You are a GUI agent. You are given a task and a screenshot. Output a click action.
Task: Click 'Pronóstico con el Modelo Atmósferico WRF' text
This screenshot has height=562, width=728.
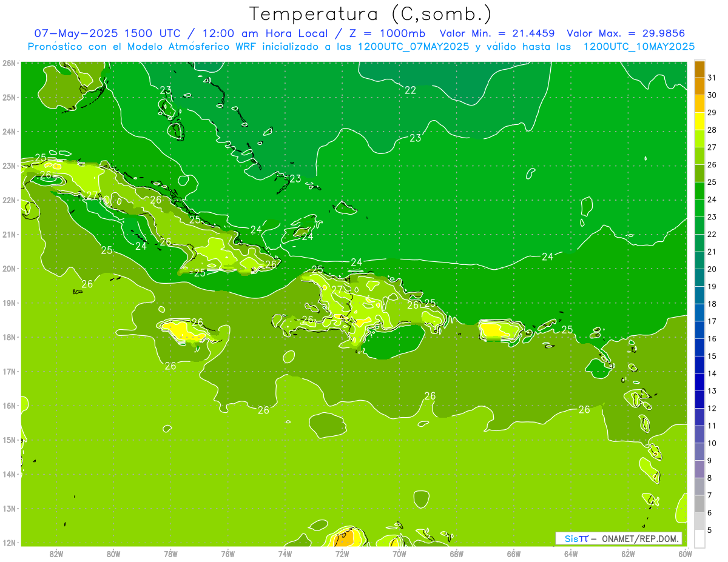[143, 46]
